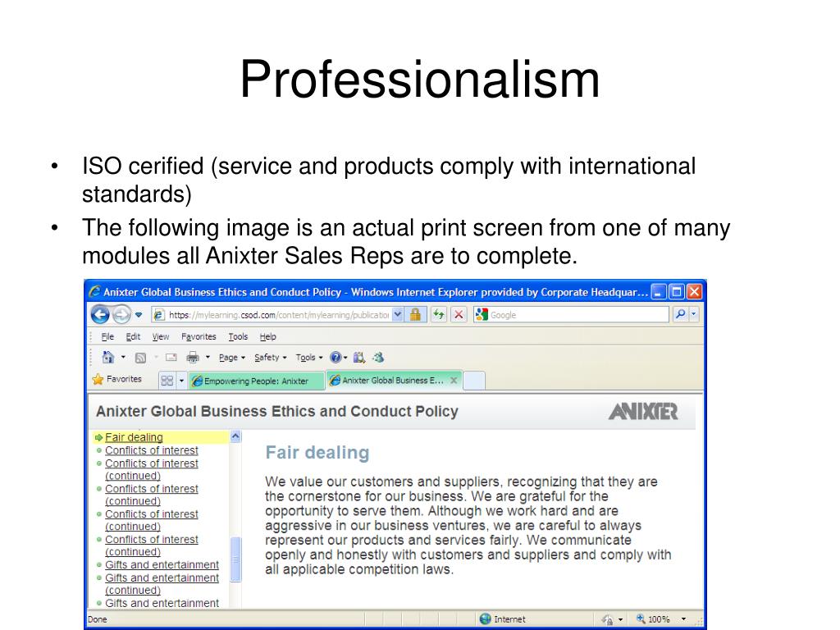Click the Forward navigation arrow

point(121,314)
